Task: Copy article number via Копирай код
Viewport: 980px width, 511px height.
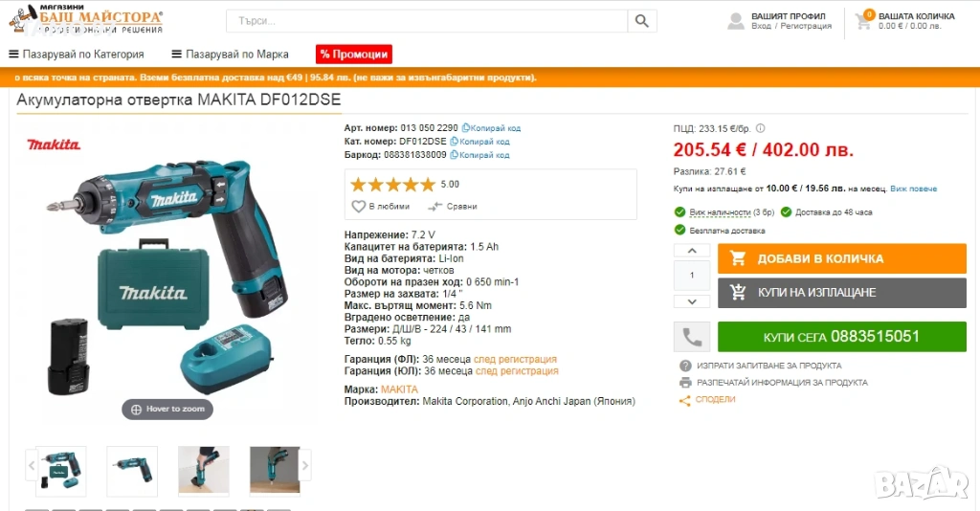Action: 491,128
